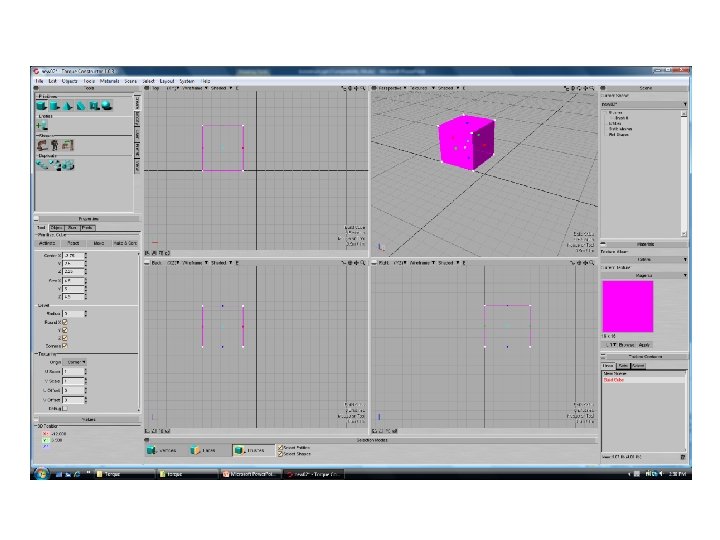Viewport: 720px width, 540px height.
Task: Select the Cube primitive tool
Action: click(x=42, y=106)
